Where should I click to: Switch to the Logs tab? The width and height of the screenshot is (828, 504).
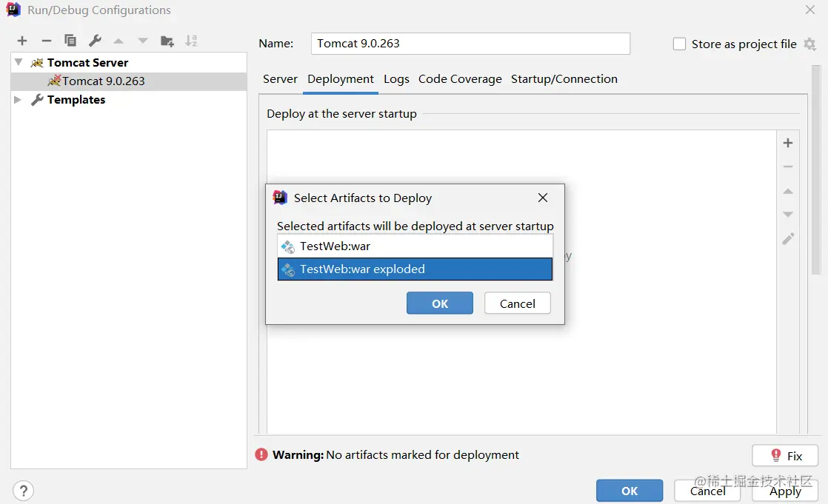tap(396, 79)
